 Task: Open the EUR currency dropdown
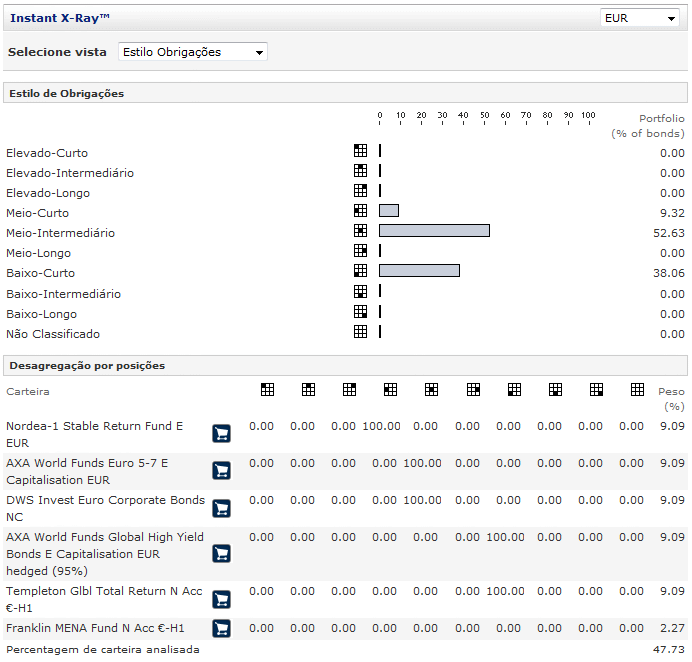tap(639, 18)
